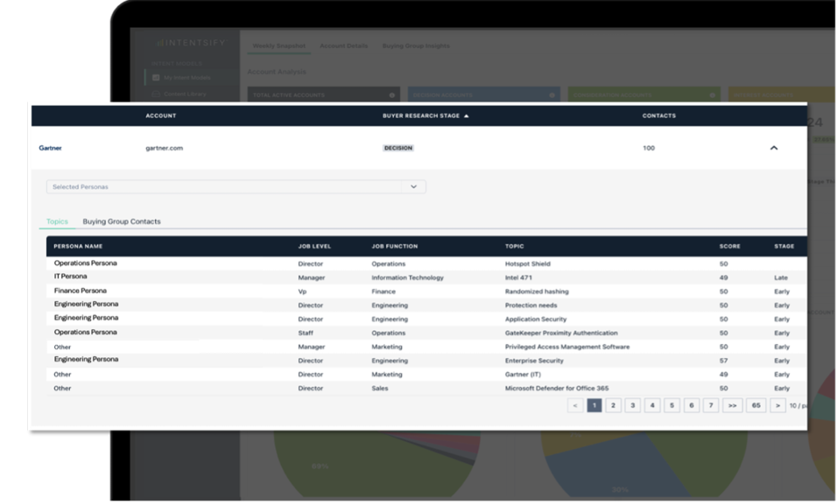Click the eye icon on Total Active Accounts

(x=391, y=94)
